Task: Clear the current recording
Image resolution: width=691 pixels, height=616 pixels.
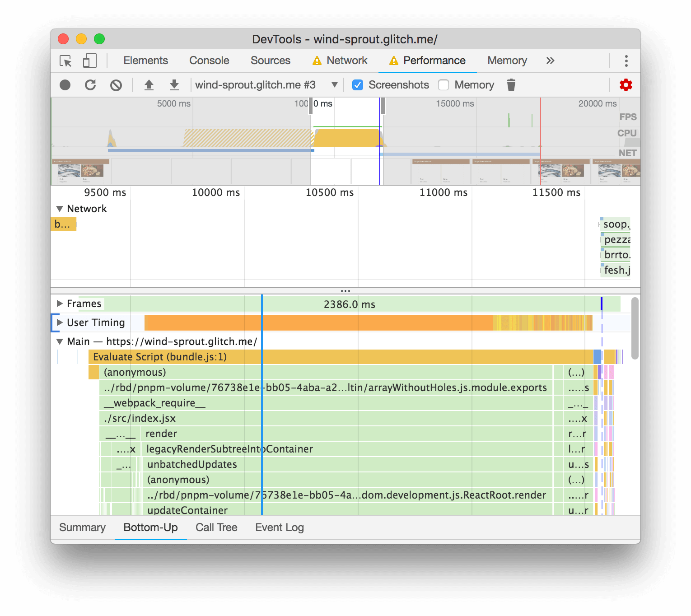Action: coord(116,84)
